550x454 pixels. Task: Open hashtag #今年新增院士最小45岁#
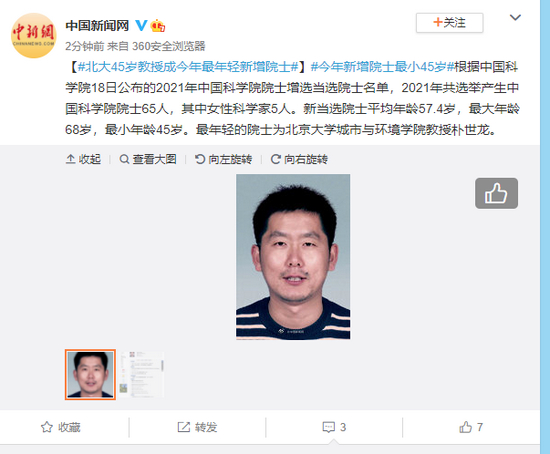click(382, 67)
